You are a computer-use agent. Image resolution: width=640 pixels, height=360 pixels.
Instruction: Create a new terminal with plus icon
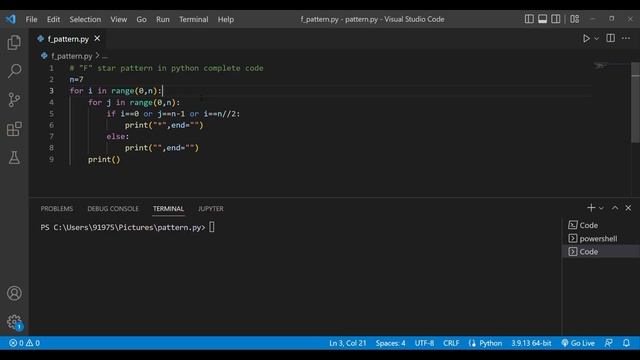[591, 208]
